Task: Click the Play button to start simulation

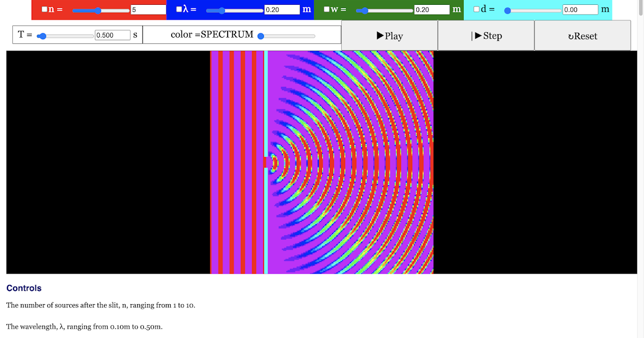Action: 389,35
